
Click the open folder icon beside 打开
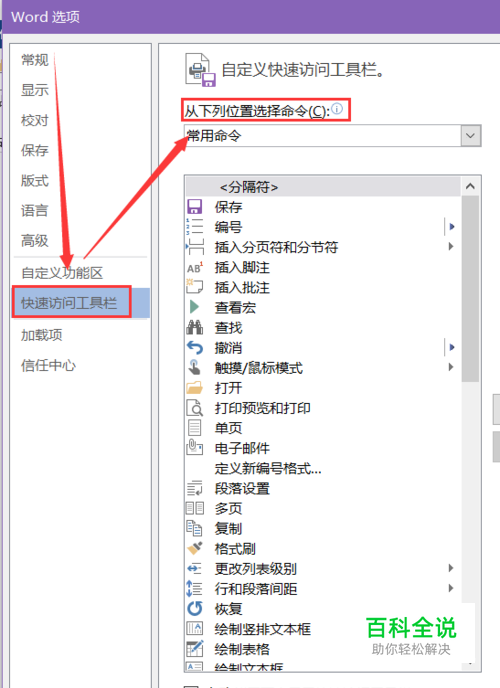click(x=194, y=388)
